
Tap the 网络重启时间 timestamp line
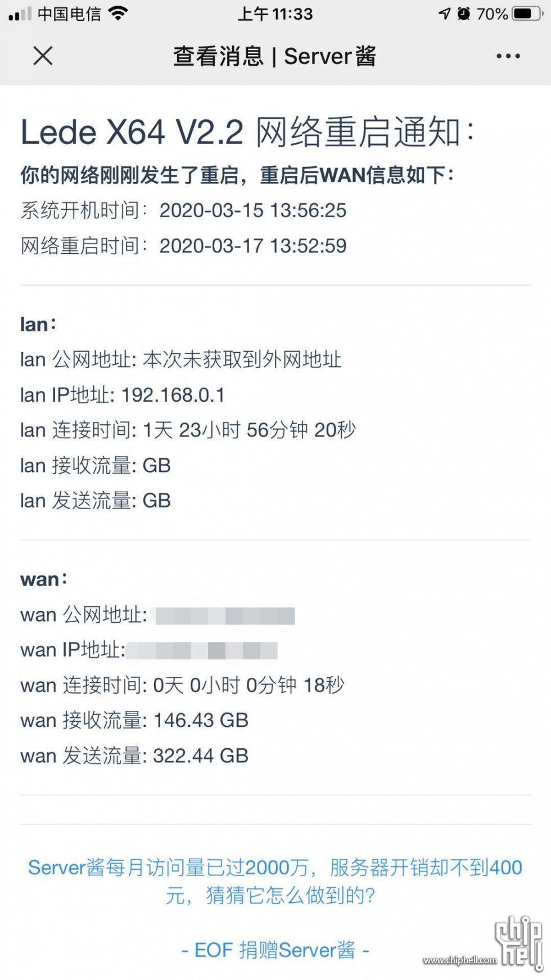click(x=184, y=246)
